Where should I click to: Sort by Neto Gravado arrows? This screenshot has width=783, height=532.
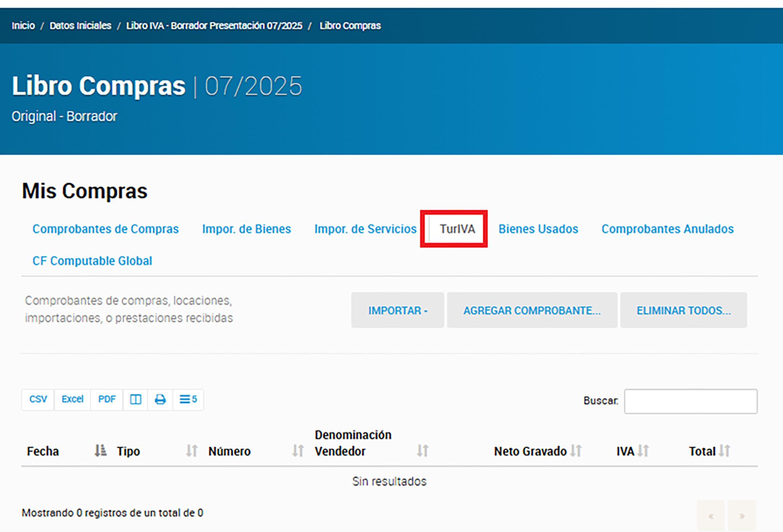click(576, 451)
